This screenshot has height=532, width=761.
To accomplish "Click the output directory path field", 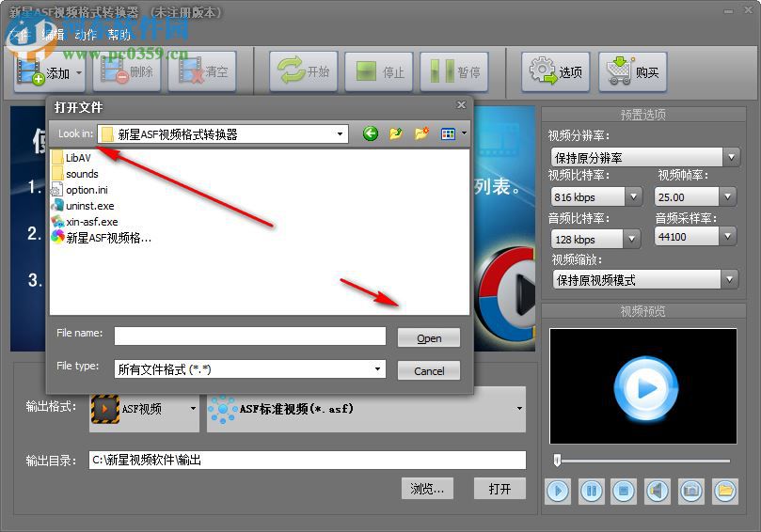I will coord(308,460).
